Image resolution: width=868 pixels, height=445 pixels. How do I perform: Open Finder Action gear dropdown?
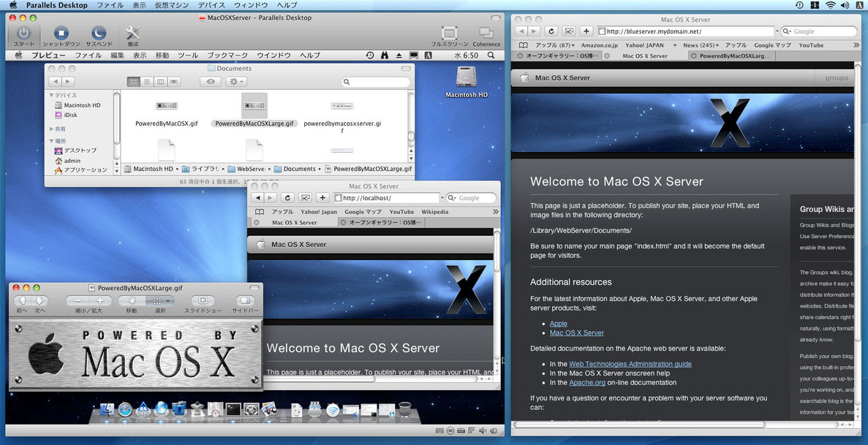click(236, 81)
